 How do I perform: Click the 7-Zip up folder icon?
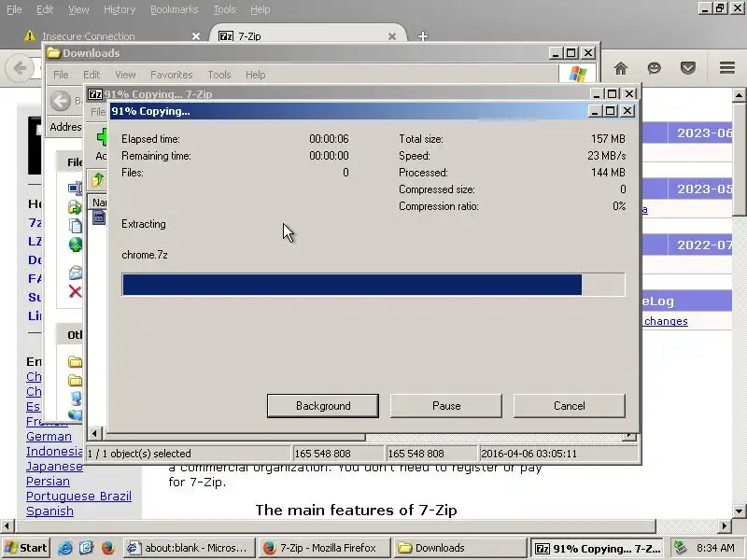[x=98, y=179]
